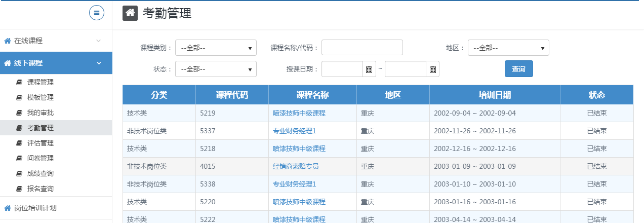Click the 查询 search button
This screenshot has width=644, height=223.
pos(518,69)
